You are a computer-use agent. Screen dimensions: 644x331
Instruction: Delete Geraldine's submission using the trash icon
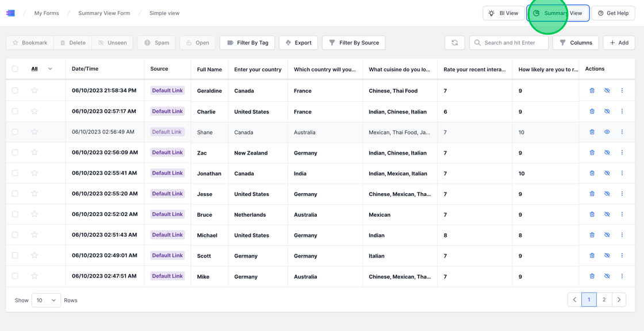(x=592, y=90)
